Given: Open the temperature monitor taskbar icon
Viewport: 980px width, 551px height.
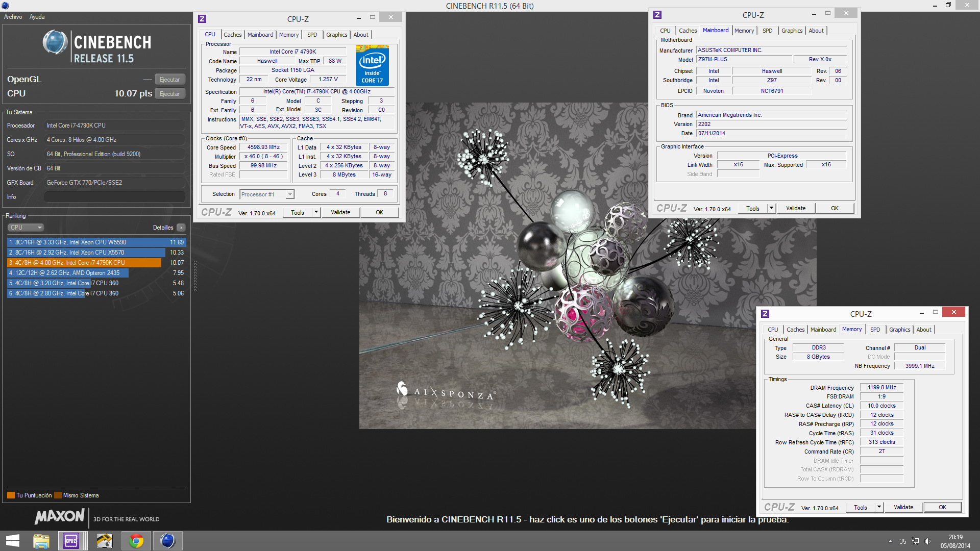Looking at the screenshot, I should [x=104, y=541].
